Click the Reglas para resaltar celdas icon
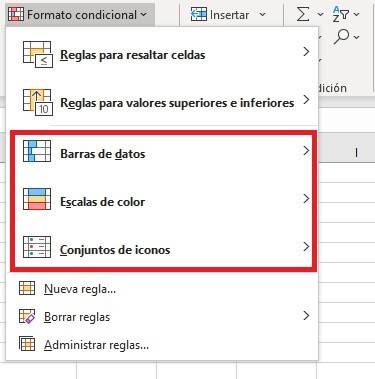The image size is (375, 379). coord(38,55)
